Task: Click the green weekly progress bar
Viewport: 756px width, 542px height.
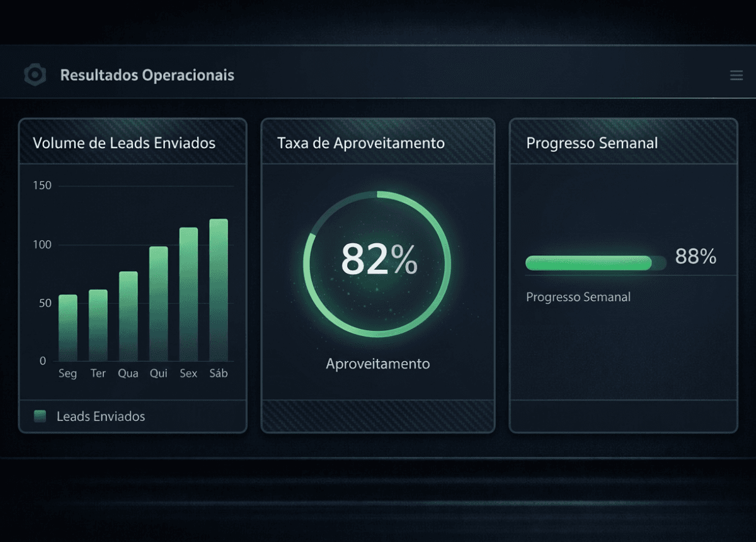Action: point(588,263)
